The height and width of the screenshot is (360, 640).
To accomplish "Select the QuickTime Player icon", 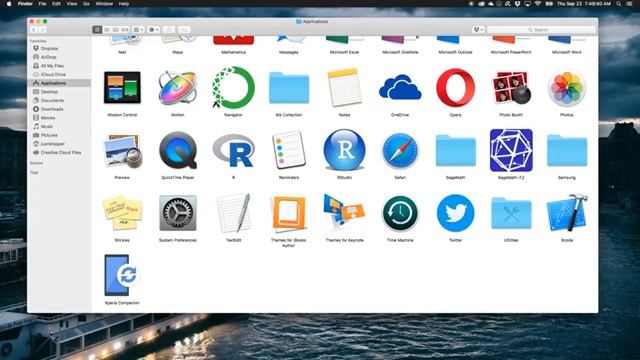I will click(178, 151).
